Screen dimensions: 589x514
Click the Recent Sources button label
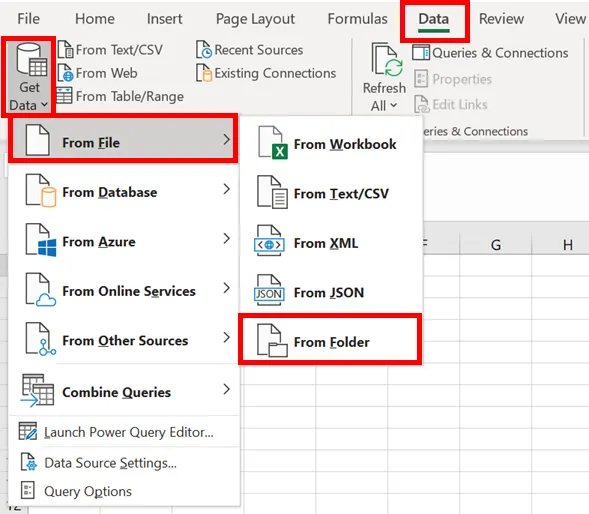pyautogui.click(x=258, y=50)
